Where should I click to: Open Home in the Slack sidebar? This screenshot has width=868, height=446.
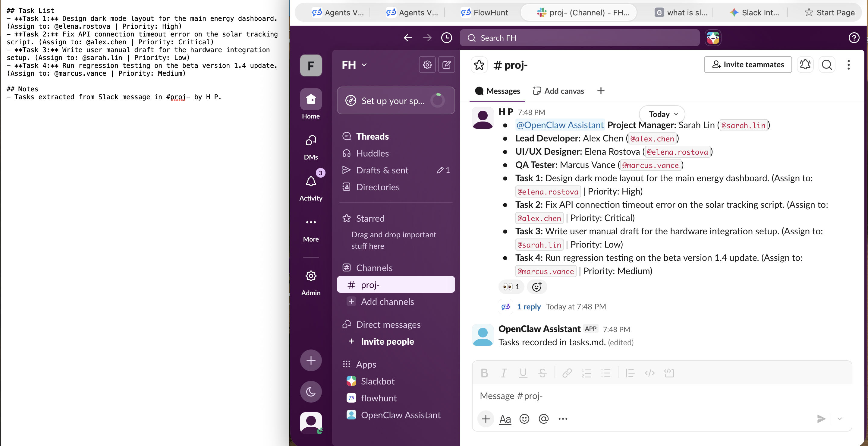point(311,104)
